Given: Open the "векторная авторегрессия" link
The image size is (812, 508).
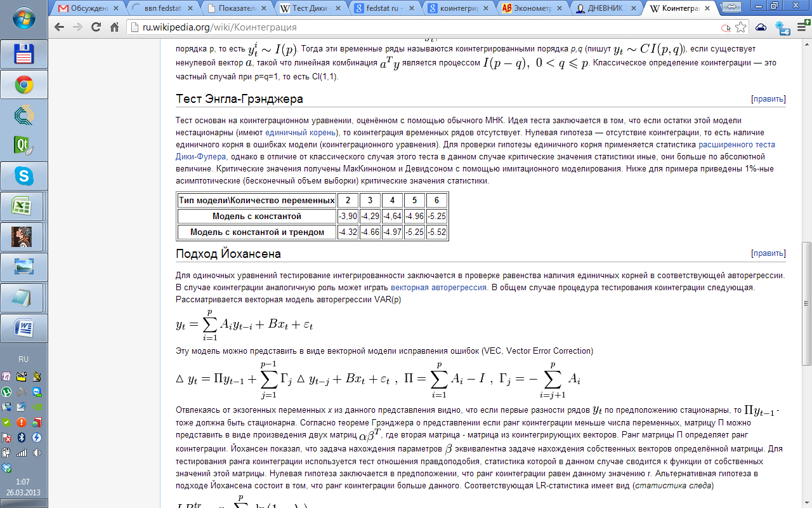Looking at the screenshot, I should click(440, 287).
